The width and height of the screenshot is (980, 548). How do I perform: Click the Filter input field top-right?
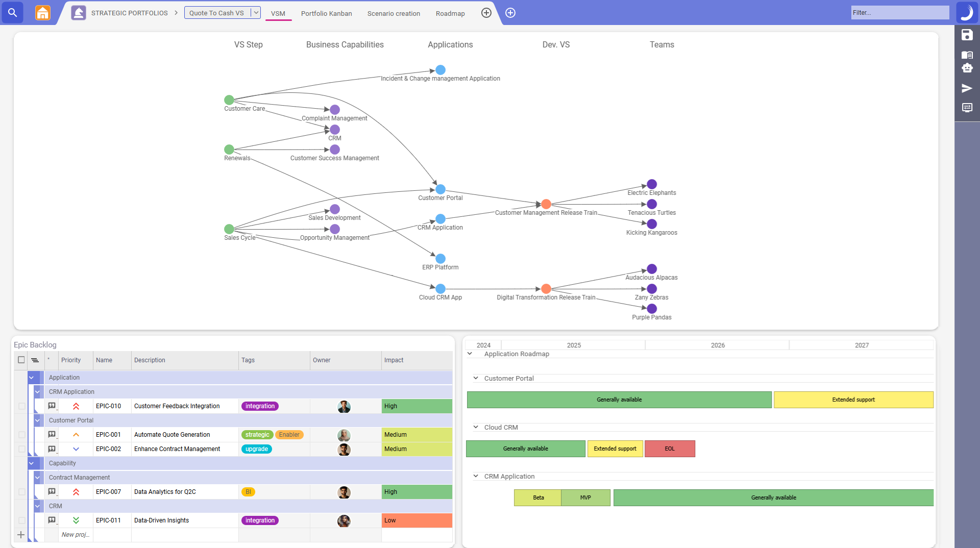(x=899, y=12)
